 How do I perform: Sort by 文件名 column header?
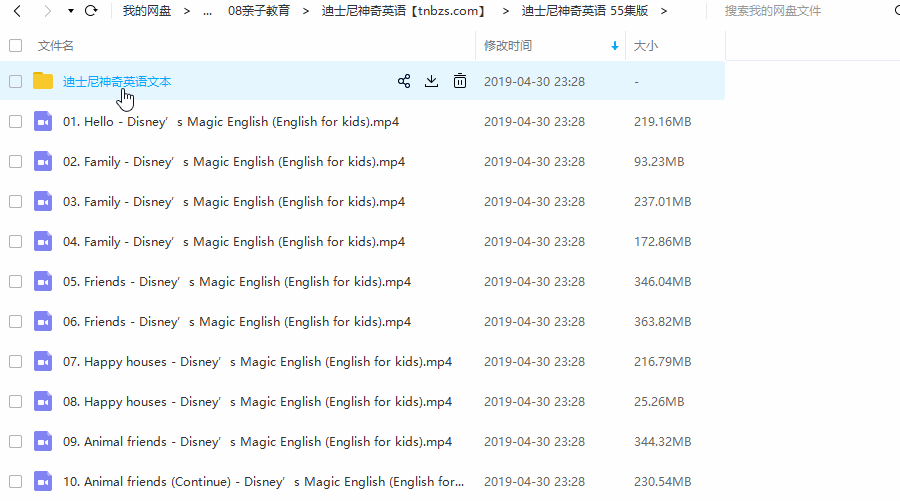[56, 46]
